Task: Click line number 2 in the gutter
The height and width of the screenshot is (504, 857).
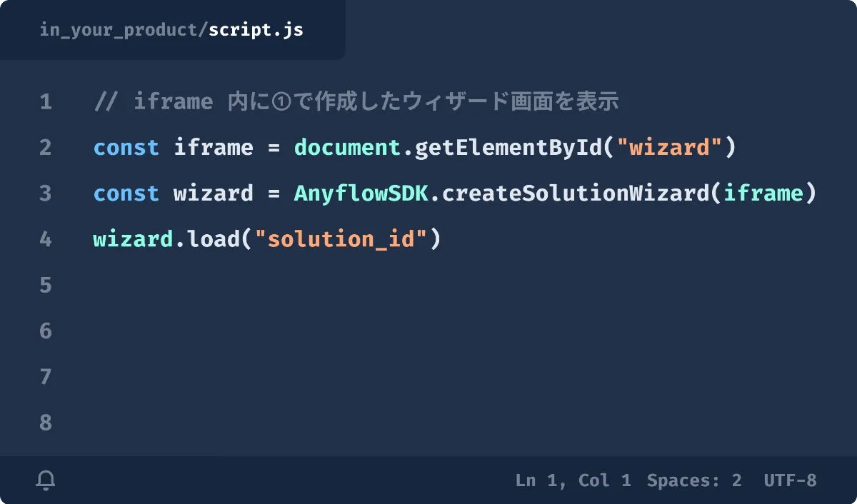Action: click(46, 148)
